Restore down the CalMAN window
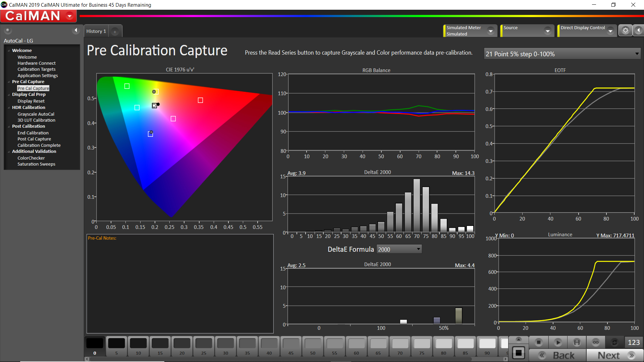 pyautogui.click(x=613, y=5)
